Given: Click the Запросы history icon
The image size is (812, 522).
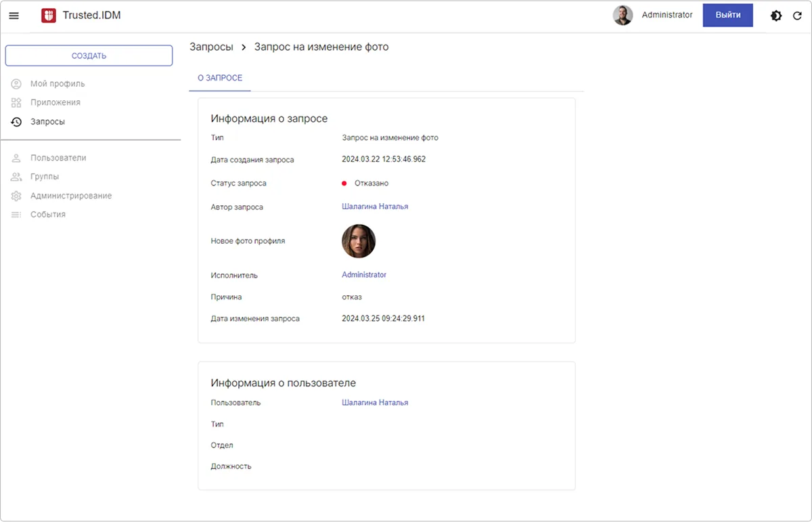Looking at the screenshot, I should (17, 122).
